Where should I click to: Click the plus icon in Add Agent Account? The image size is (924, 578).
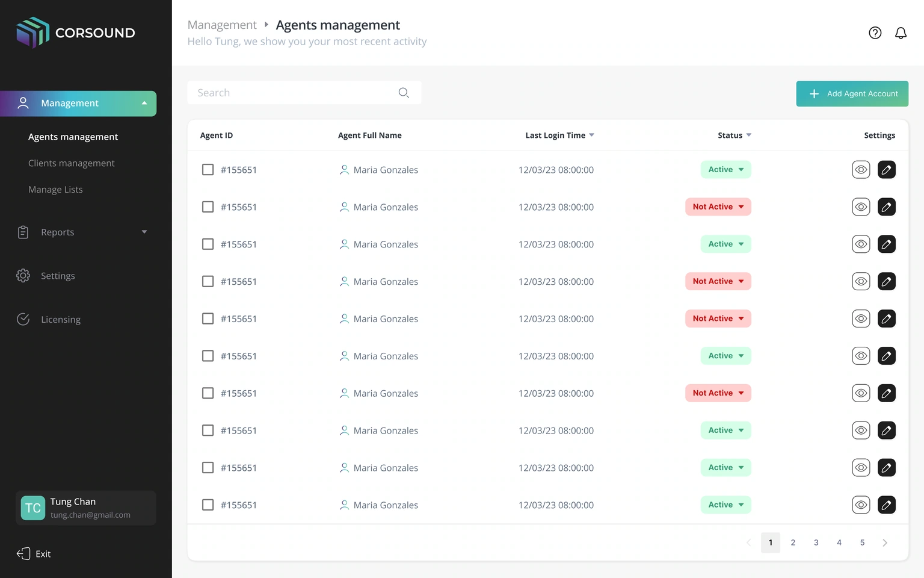(x=814, y=94)
